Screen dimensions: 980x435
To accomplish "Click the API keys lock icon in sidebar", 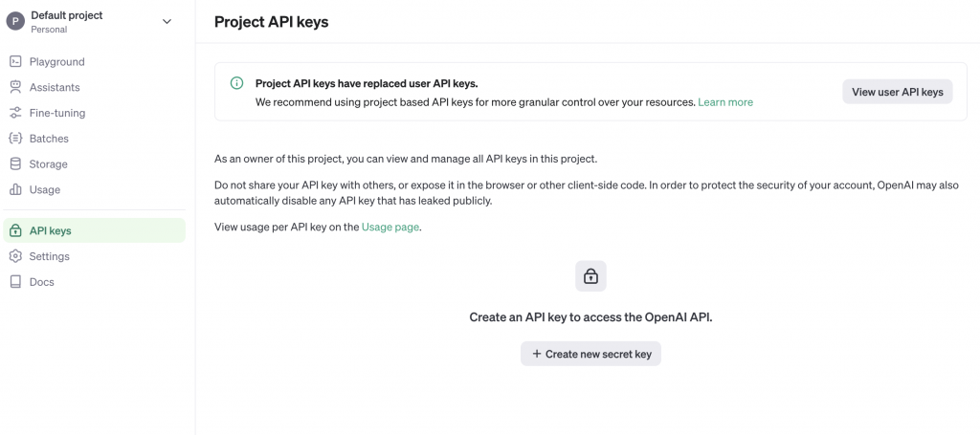I will tap(15, 231).
